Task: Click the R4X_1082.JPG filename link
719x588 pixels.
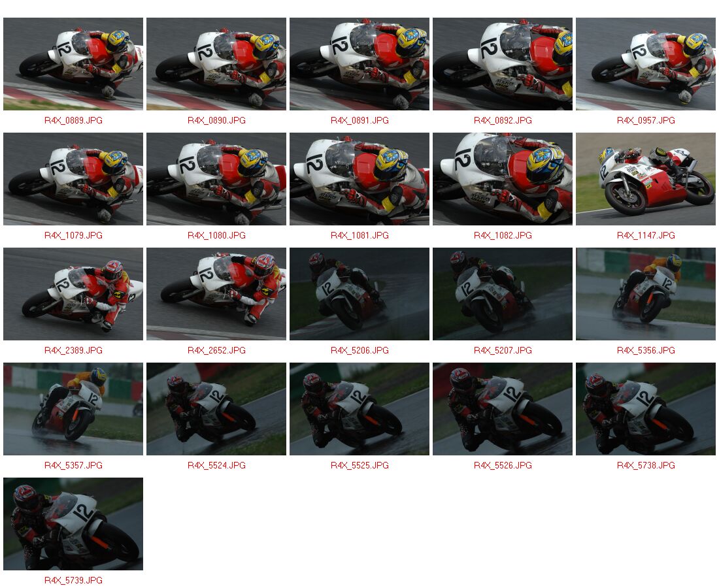Action: (503, 236)
